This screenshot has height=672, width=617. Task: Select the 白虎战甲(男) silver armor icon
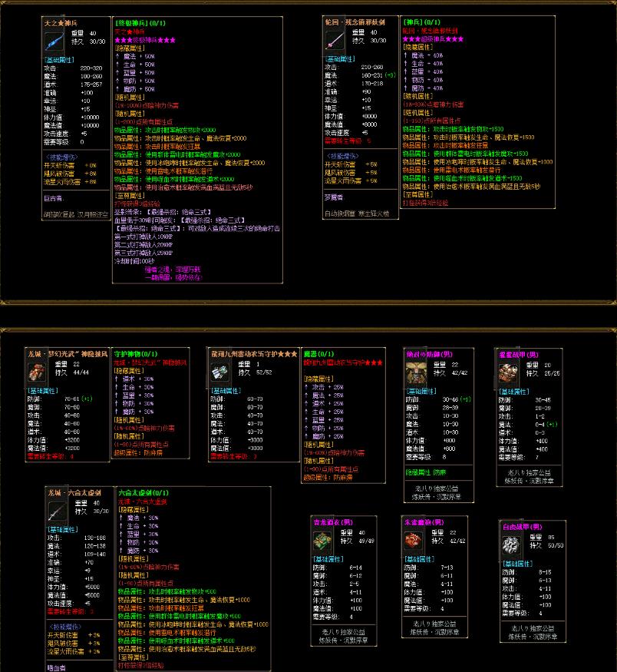512,545
